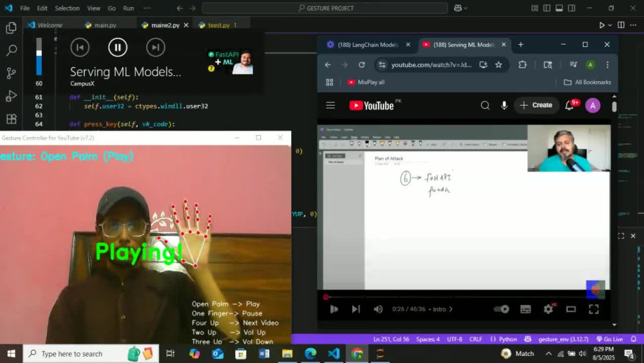
Task: Open the Chrome extensions menu
Action: click(522, 65)
